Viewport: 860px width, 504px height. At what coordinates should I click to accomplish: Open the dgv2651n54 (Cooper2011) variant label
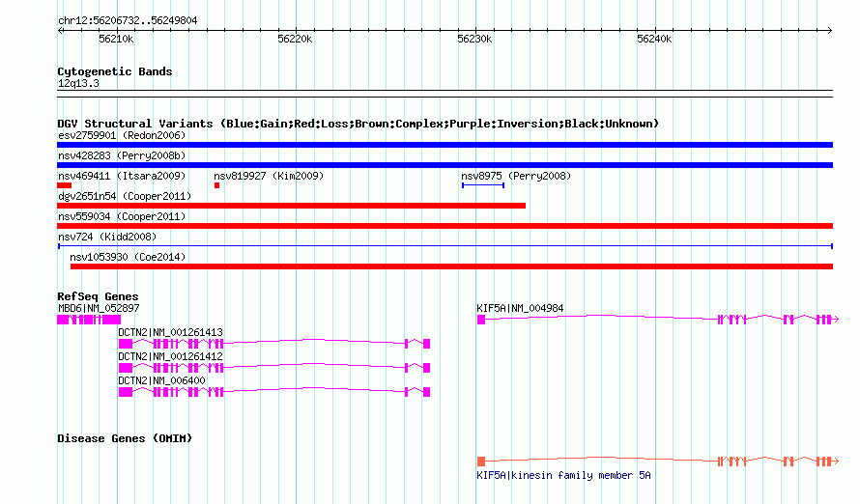[x=125, y=196]
